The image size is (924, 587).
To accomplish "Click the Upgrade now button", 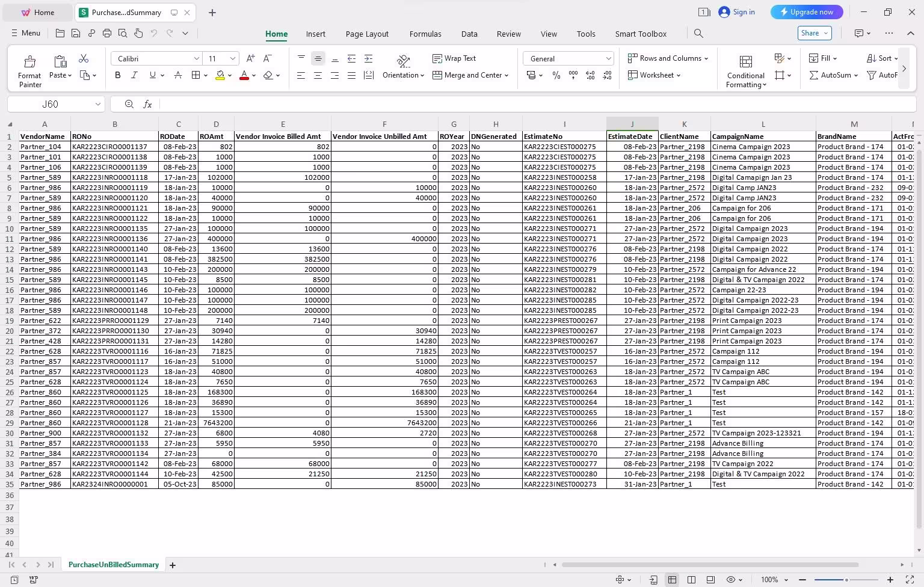I will click(x=807, y=12).
